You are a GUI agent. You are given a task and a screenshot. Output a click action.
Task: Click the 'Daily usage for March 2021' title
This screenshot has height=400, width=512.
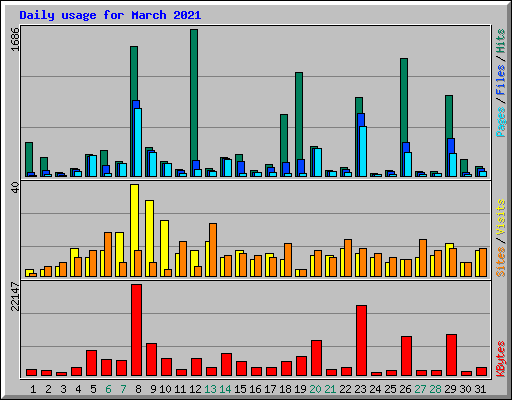[110, 15]
